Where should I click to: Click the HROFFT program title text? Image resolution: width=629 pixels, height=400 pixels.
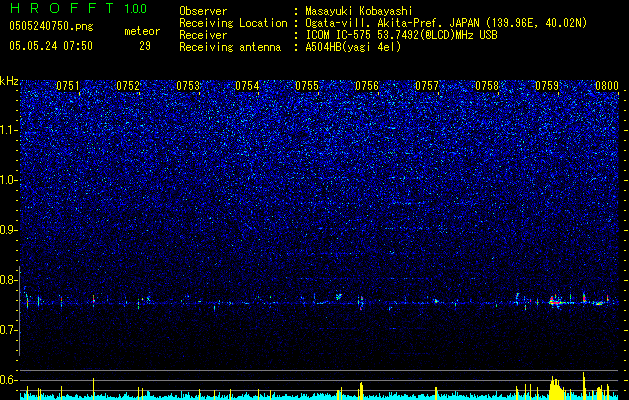pyautogui.click(x=62, y=8)
